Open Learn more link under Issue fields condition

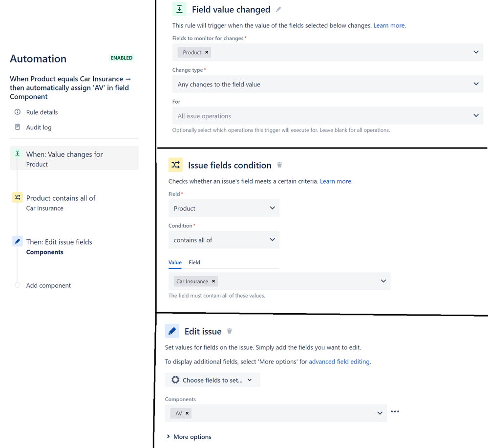(x=336, y=181)
